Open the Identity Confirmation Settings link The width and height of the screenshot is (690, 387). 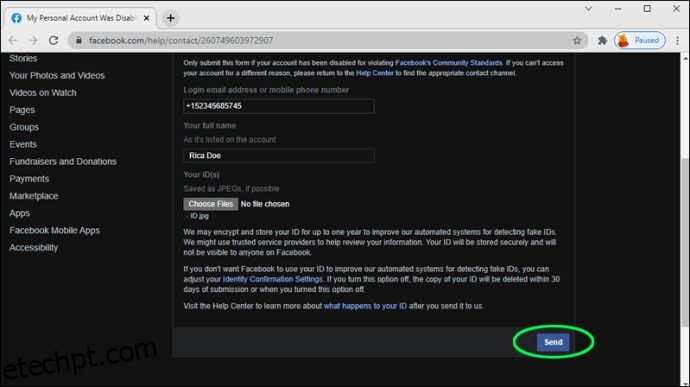[272, 279]
